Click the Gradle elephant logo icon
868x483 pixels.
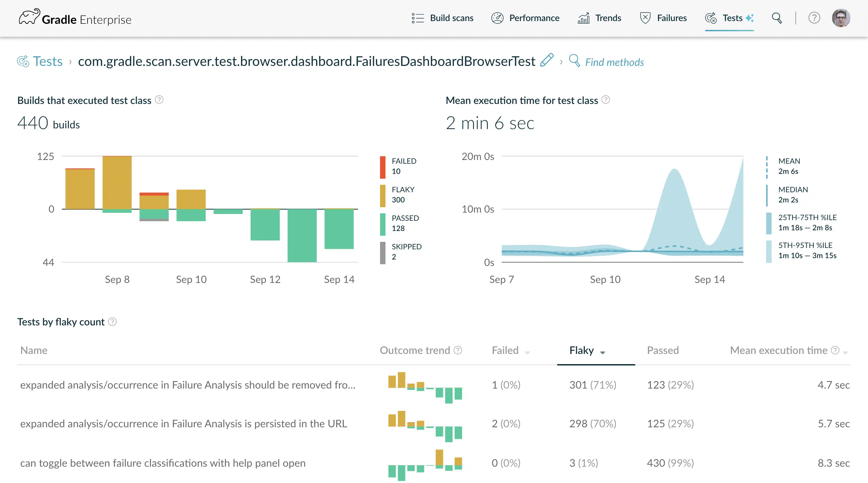click(29, 17)
